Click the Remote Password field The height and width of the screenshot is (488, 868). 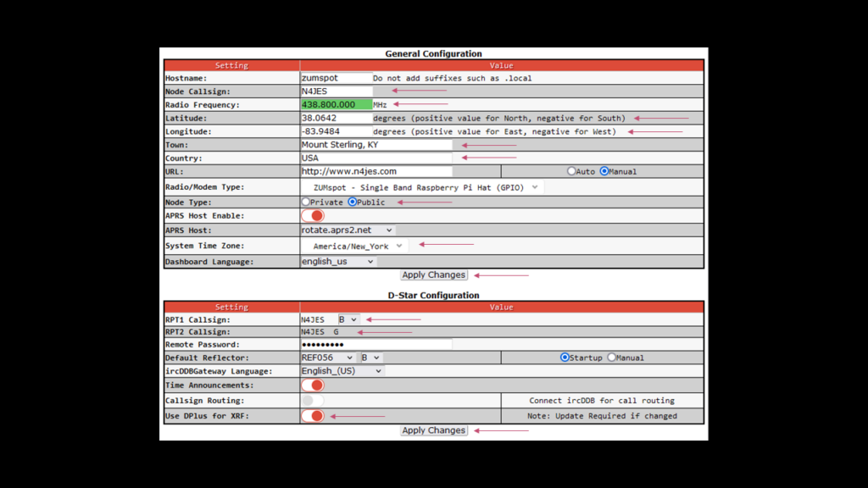click(x=376, y=344)
